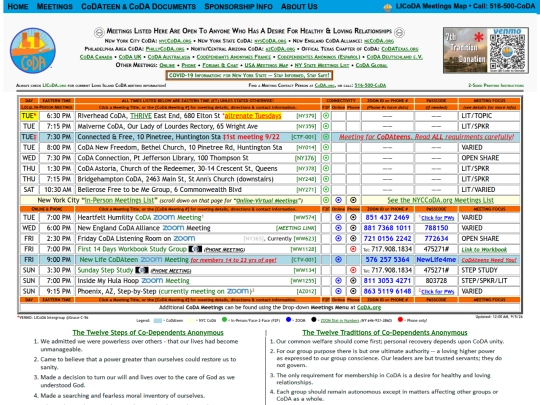
Task: Click Zoom ID 881 7368 1011
Action: click(387, 228)
